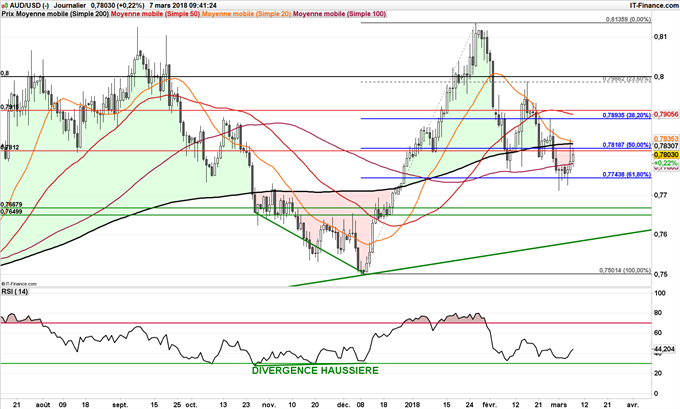Click Fibonacci label 0,78187 (50,00%)

[627, 145]
